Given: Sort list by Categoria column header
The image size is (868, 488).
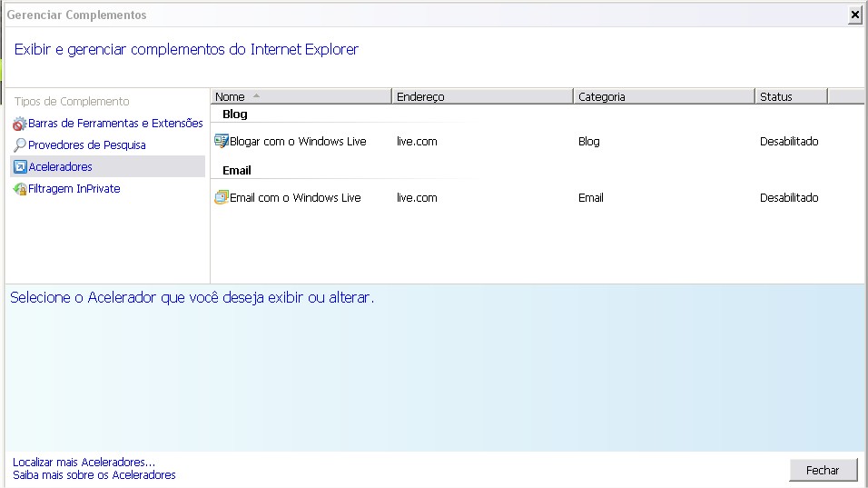Looking at the screenshot, I should pos(664,96).
